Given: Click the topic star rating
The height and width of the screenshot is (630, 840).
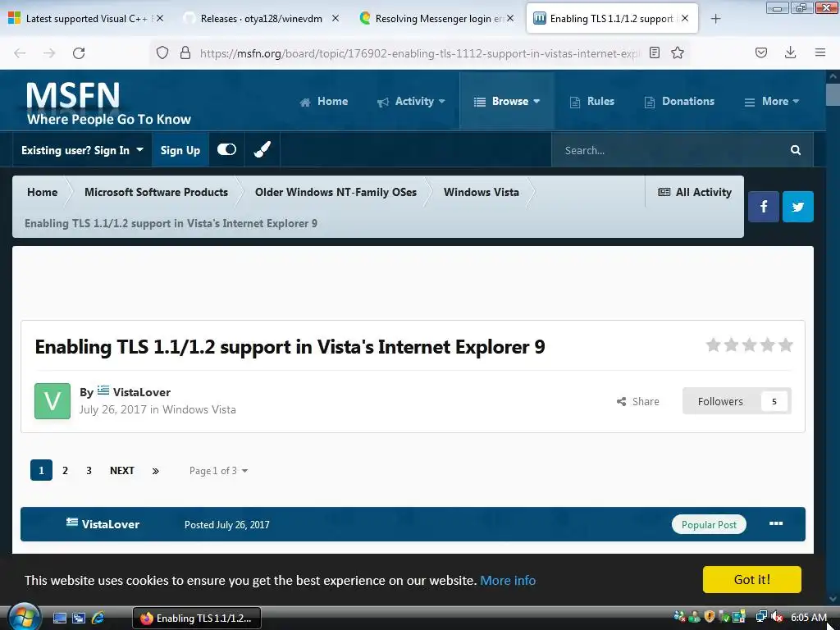Looking at the screenshot, I should pyautogui.click(x=749, y=345).
